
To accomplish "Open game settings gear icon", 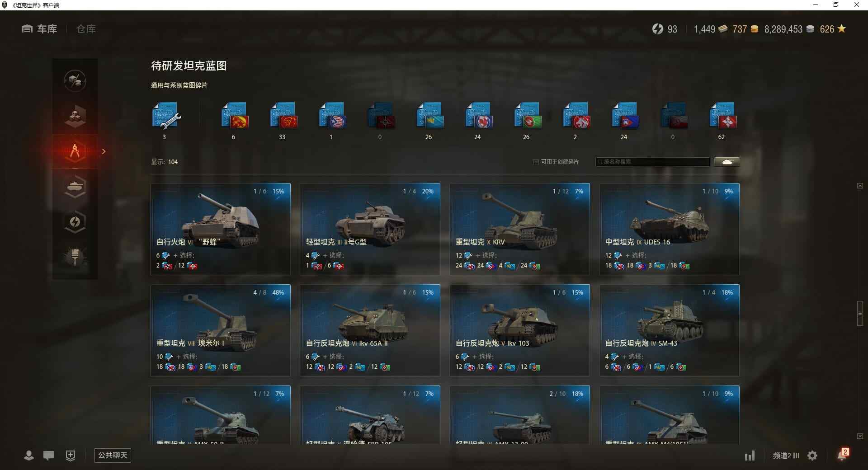I will (x=812, y=456).
